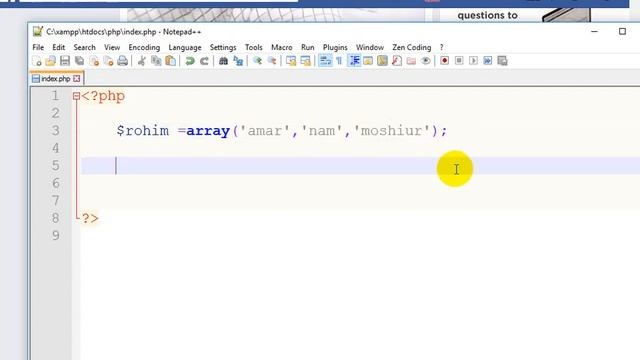This screenshot has height=360, width=640.
Task: Maximize the Notepad++ window
Action: 622,31
